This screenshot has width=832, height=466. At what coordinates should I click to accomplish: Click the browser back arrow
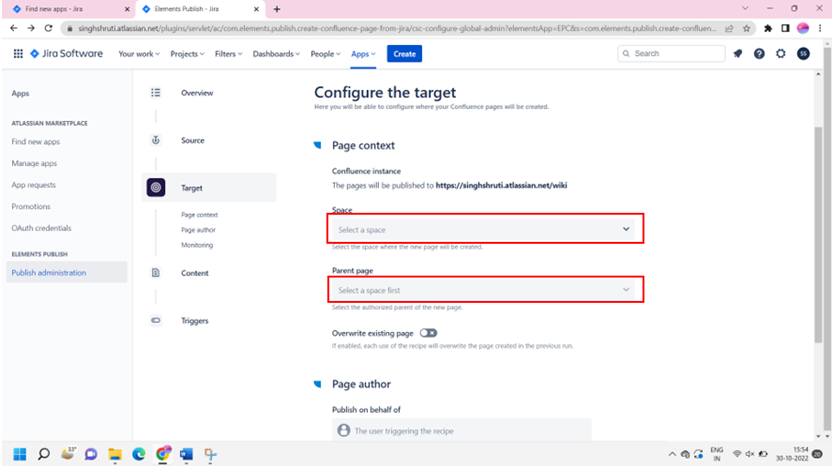[14, 28]
